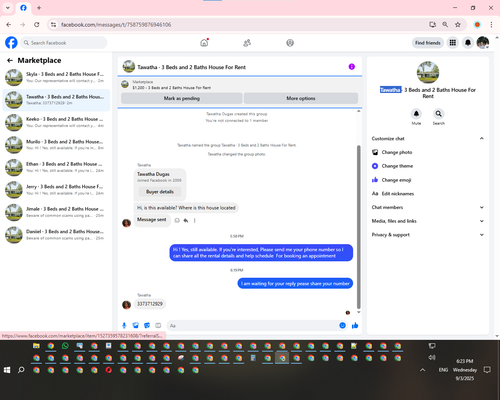Open the Skyla conversation
The image size is (500, 400).
click(x=56, y=77)
